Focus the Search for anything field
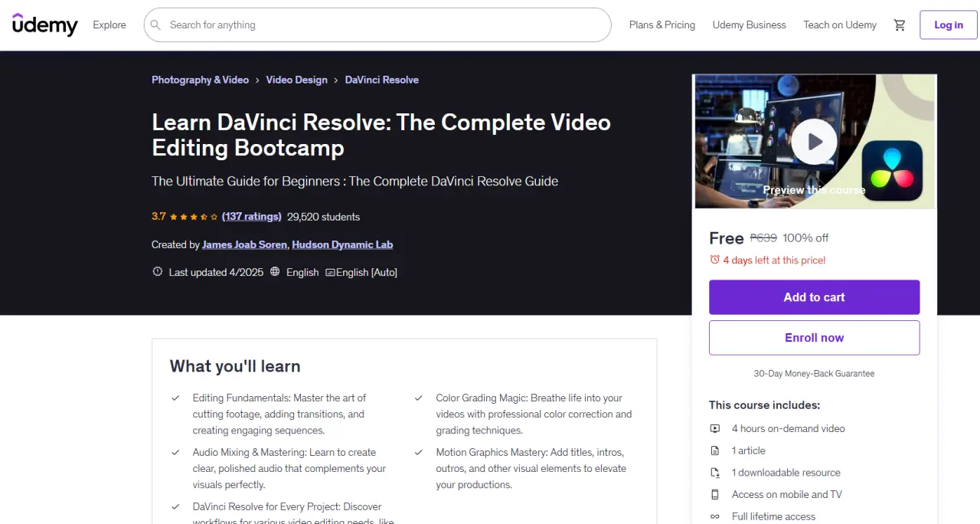980x524 pixels. click(377, 25)
